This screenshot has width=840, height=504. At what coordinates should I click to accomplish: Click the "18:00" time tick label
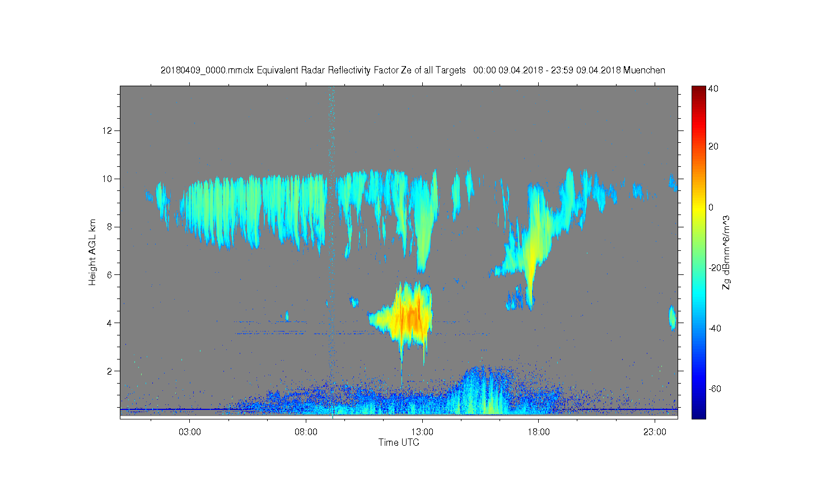click(x=538, y=432)
